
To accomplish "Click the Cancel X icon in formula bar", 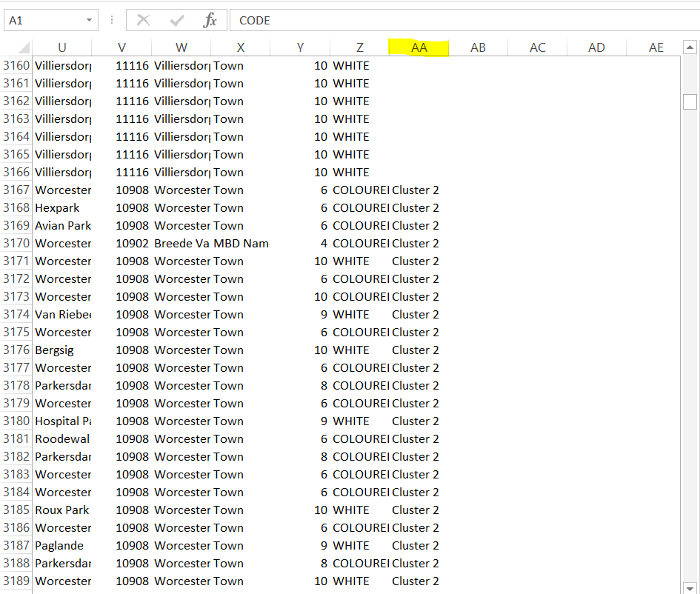I will tap(144, 21).
